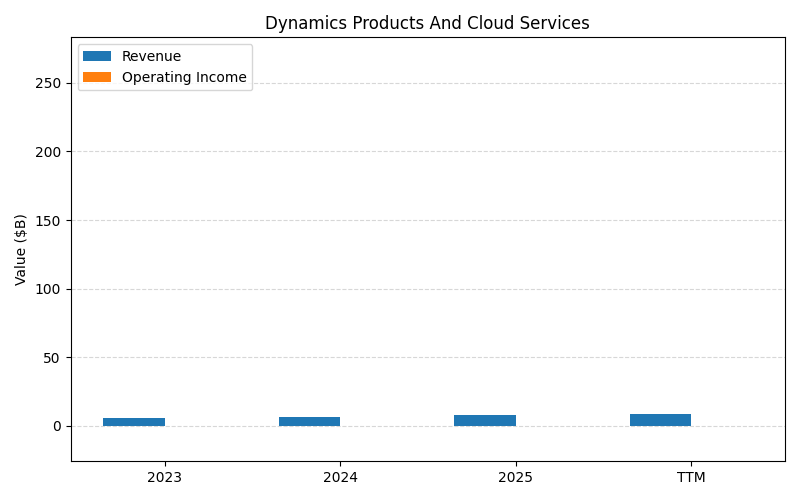This screenshot has width=800, height=500.
Task: Click the 2024 revenue bar
Action: (309, 421)
